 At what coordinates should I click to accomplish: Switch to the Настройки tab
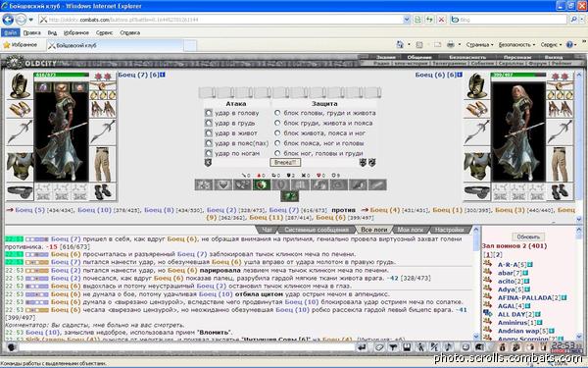449,230
